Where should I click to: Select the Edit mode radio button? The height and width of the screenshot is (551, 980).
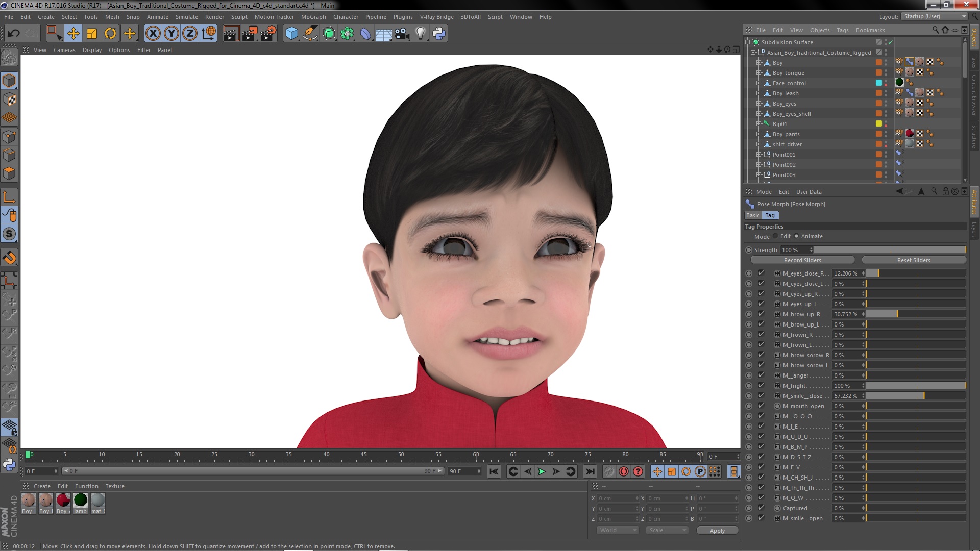775,236
